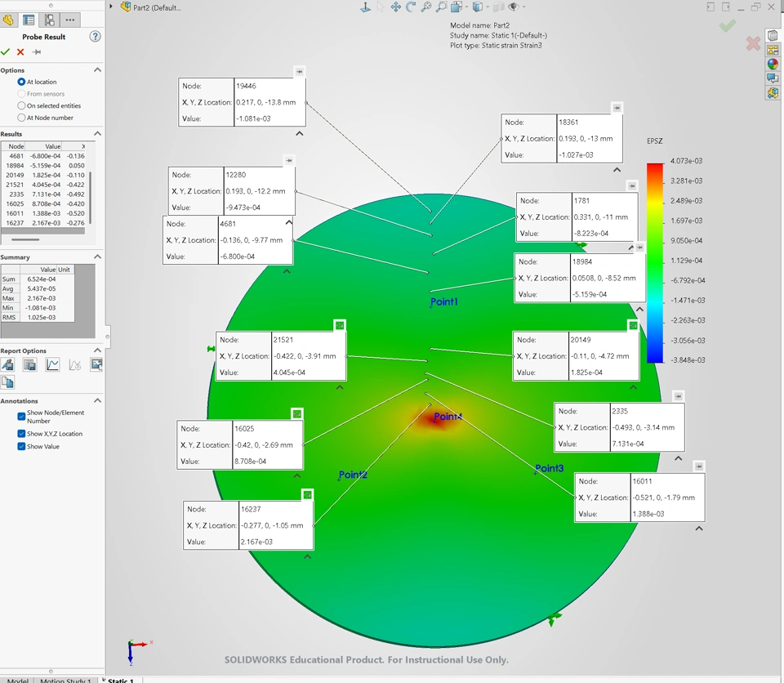Collapse the node 16237 callout chevron
Viewport: 784px width, 683px height.
point(308,556)
